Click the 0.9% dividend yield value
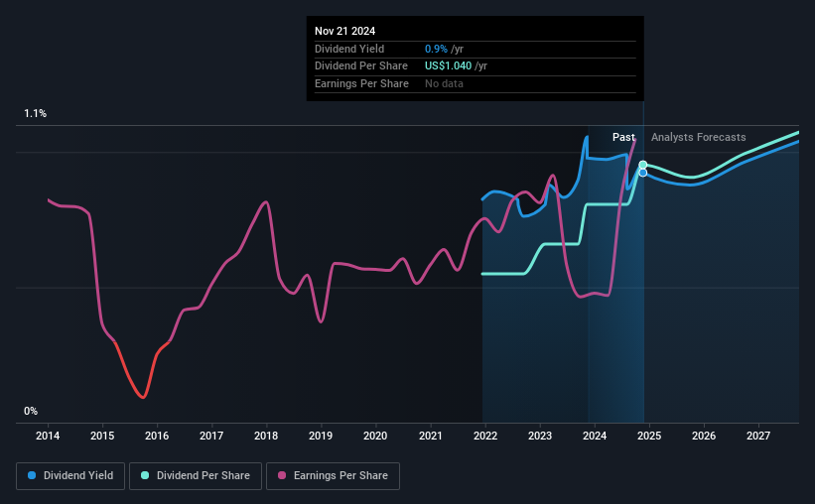The height and width of the screenshot is (504, 815). [x=436, y=49]
